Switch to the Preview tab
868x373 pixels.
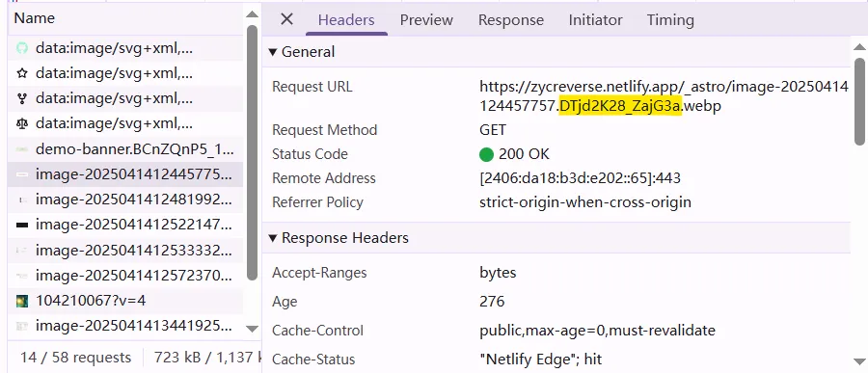[x=426, y=20]
